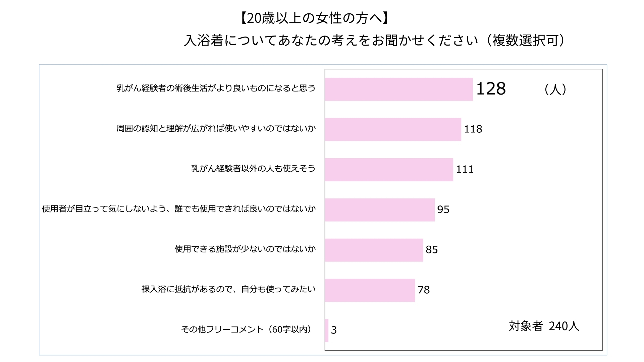Click the pink bar with value 128
The width and height of the screenshot is (644, 362).
click(399, 89)
